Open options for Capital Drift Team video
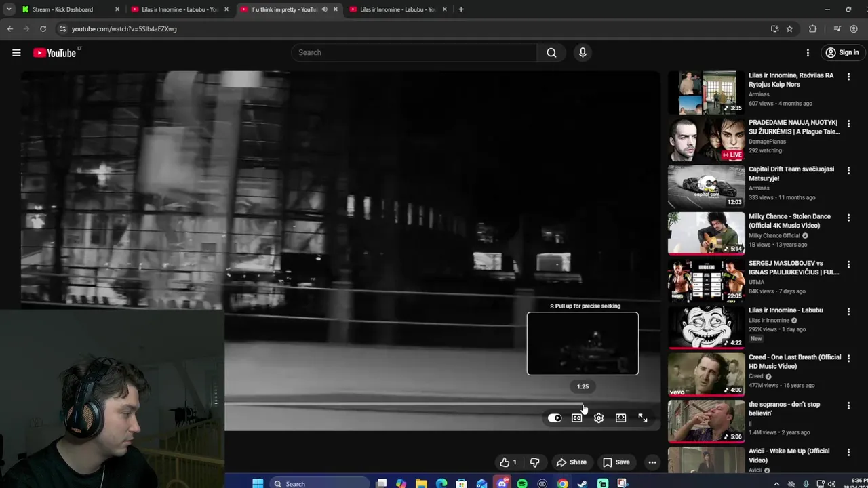The image size is (868, 488). (848, 170)
